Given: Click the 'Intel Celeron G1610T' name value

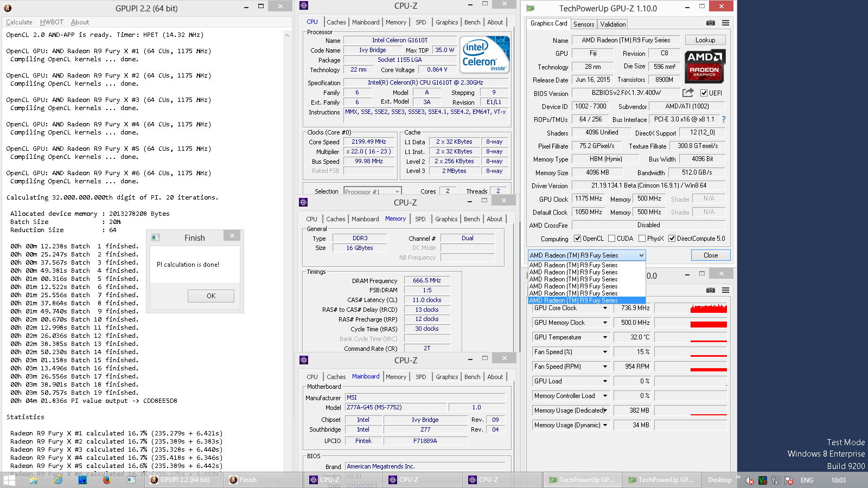Looking at the screenshot, I should coord(400,40).
